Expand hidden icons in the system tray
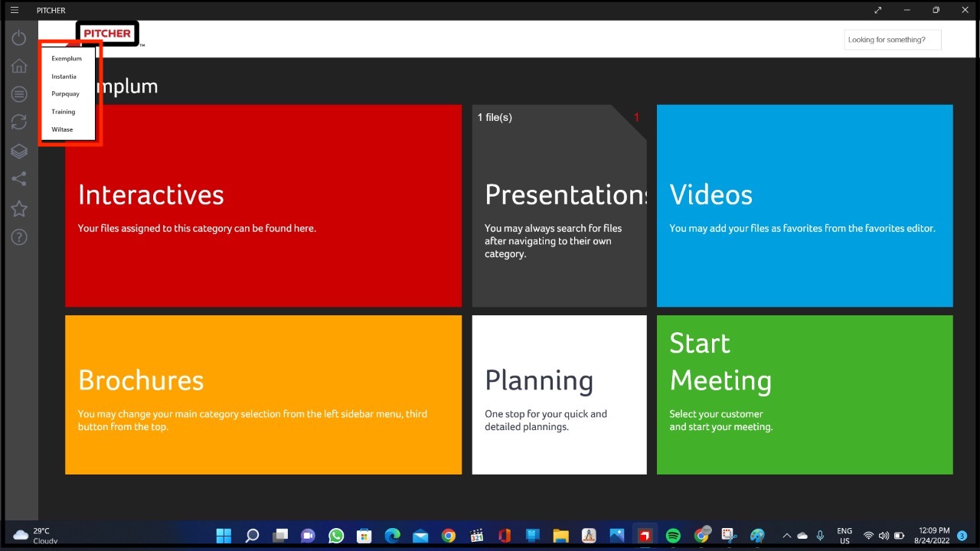 786,535
